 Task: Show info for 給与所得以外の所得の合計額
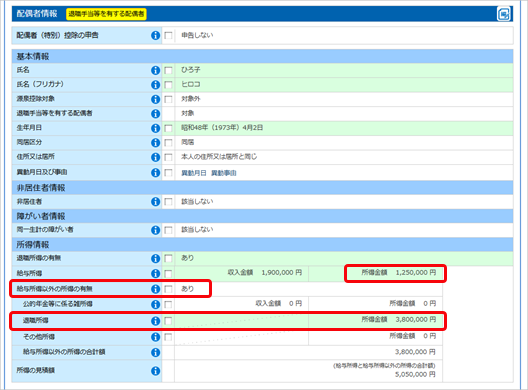pyautogui.click(x=155, y=352)
